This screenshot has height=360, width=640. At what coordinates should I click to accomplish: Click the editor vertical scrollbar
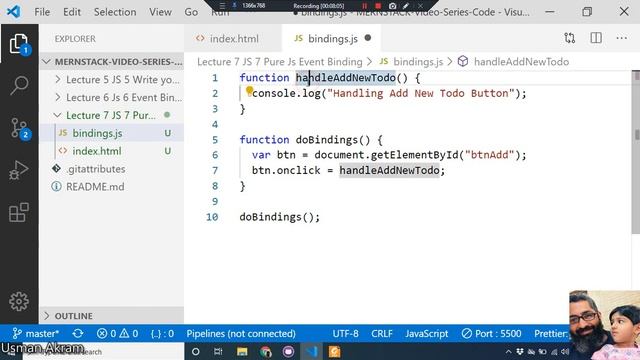coord(636,153)
